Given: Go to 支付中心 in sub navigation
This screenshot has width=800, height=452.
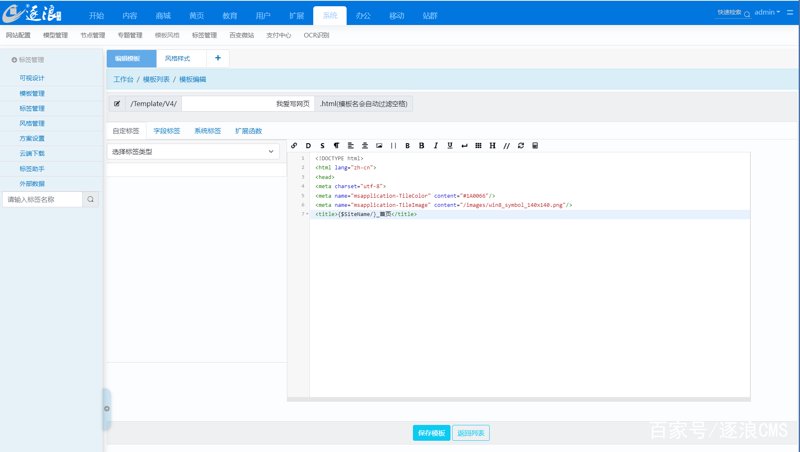Looking at the screenshot, I should 279,35.
